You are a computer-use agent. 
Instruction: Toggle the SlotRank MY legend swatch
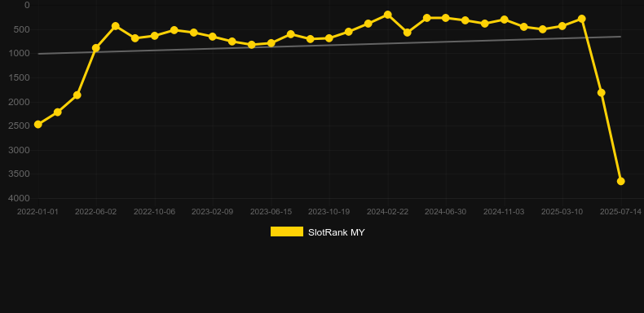pos(287,231)
